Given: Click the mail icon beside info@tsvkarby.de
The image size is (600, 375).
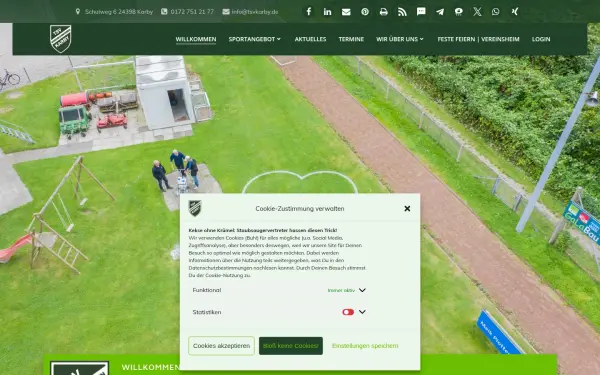Looking at the screenshot, I should tap(226, 11).
